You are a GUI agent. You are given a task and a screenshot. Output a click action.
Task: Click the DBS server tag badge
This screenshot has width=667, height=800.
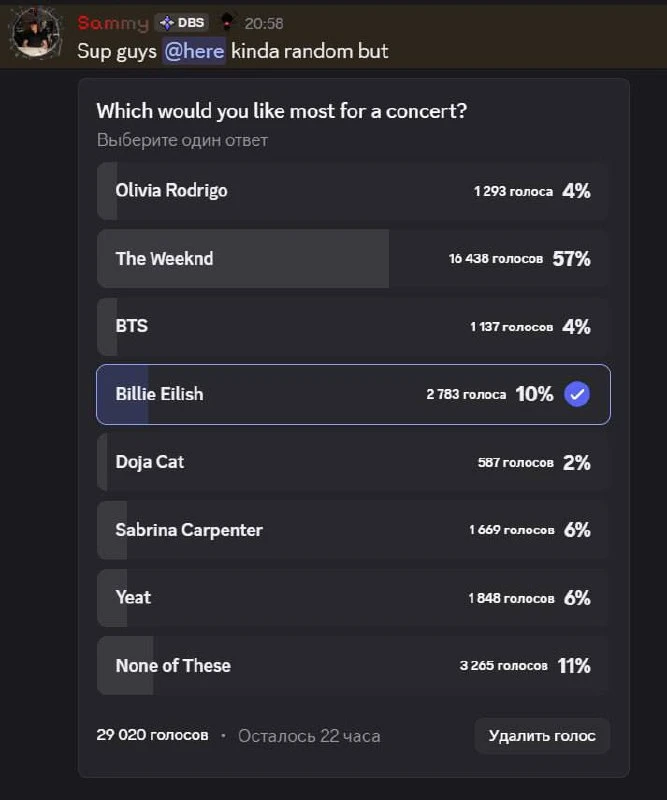182,23
